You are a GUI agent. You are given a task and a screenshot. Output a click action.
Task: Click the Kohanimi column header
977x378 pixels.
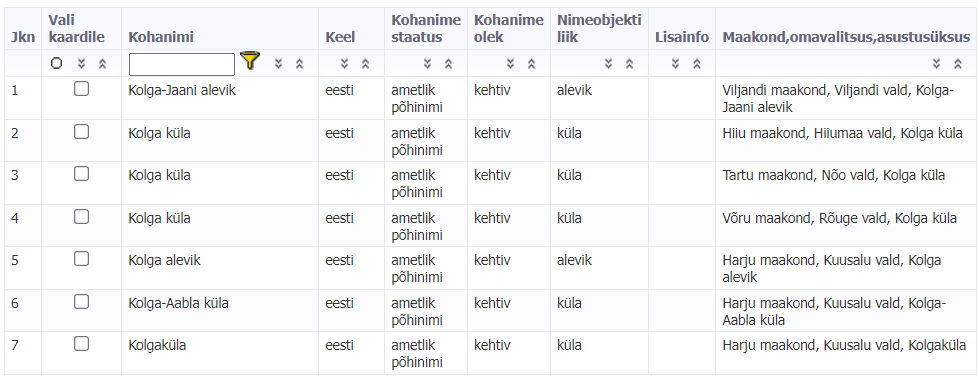pyautogui.click(x=161, y=37)
